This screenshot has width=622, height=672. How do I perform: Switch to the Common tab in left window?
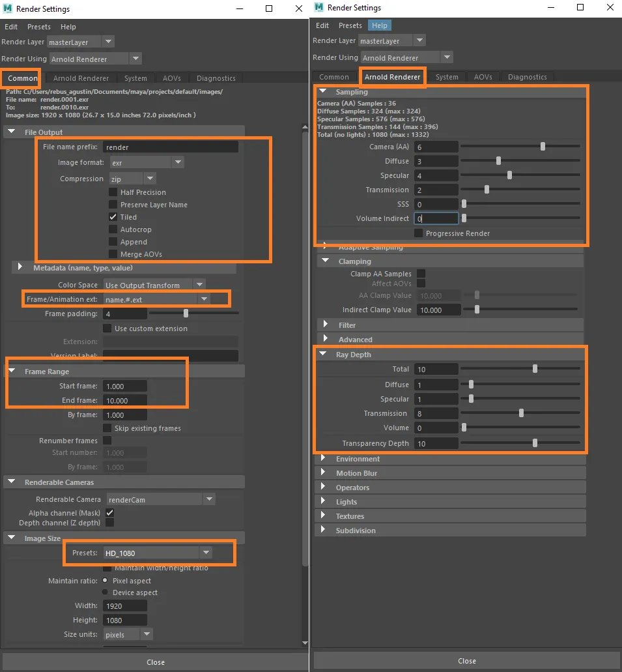tap(22, 78)
